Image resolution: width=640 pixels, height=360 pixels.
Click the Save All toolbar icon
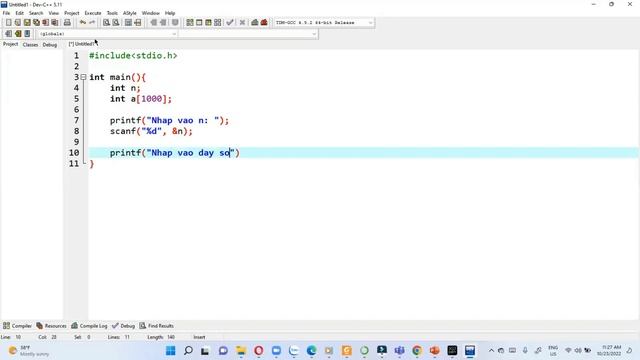[x=36, y=22]
